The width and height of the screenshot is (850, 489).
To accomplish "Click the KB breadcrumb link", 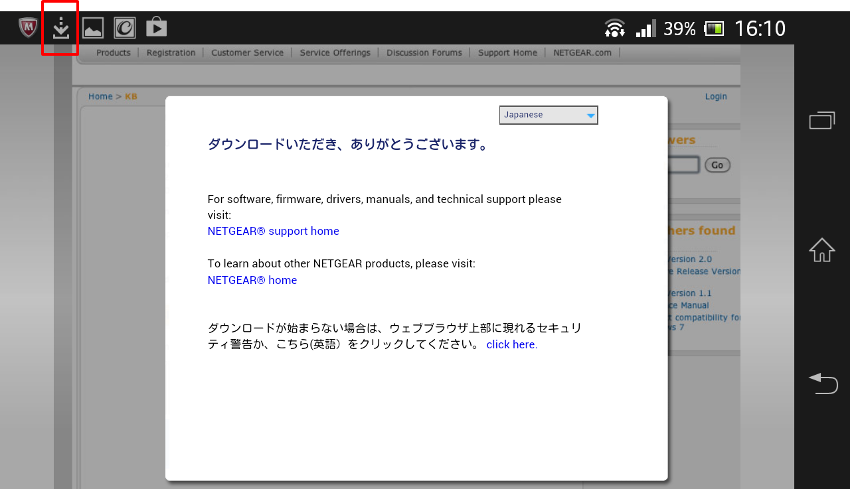I will (131, 96).
